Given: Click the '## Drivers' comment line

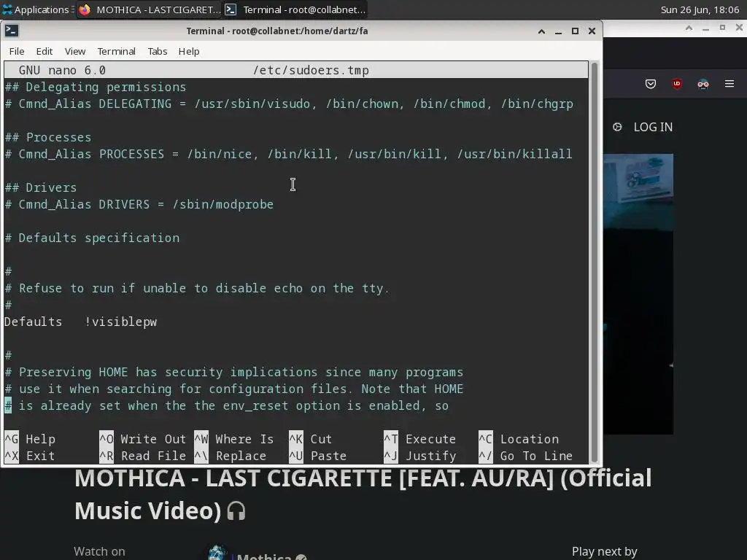Looking at the screenshot, I should [41, 187].
